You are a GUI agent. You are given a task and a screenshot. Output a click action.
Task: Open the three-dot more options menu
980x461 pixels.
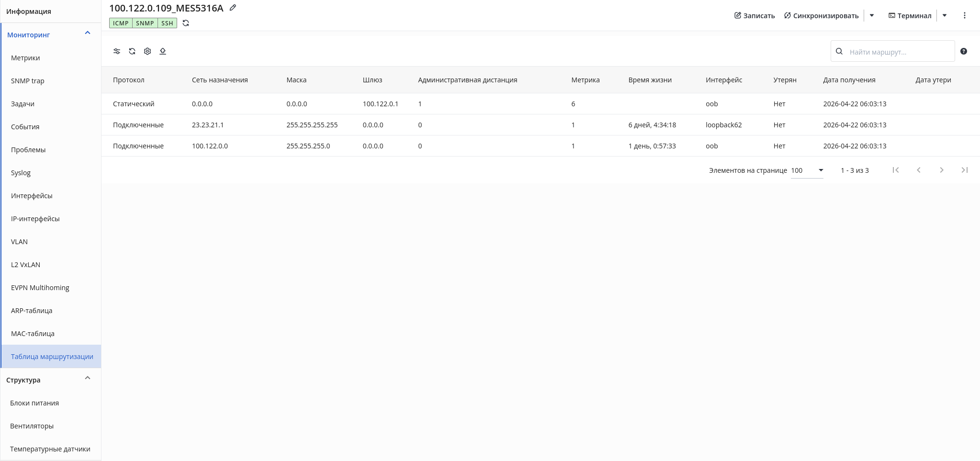coord(965,15)
